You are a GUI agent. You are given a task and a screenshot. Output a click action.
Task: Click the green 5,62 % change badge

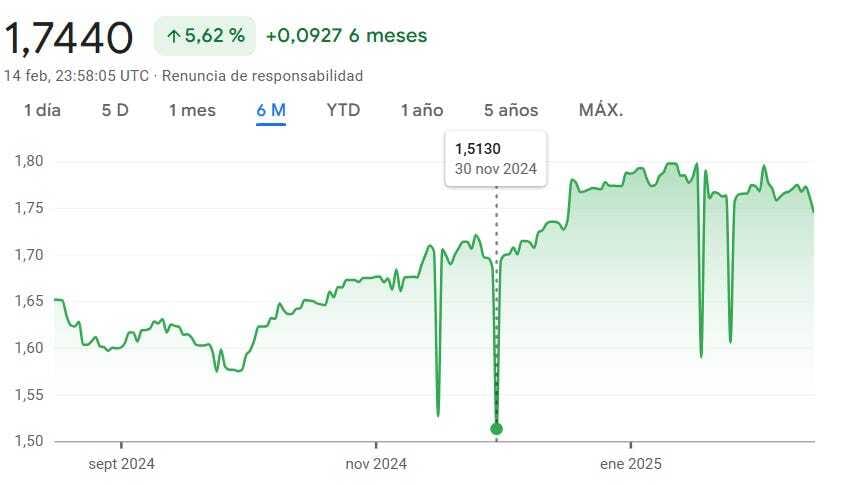205,36
